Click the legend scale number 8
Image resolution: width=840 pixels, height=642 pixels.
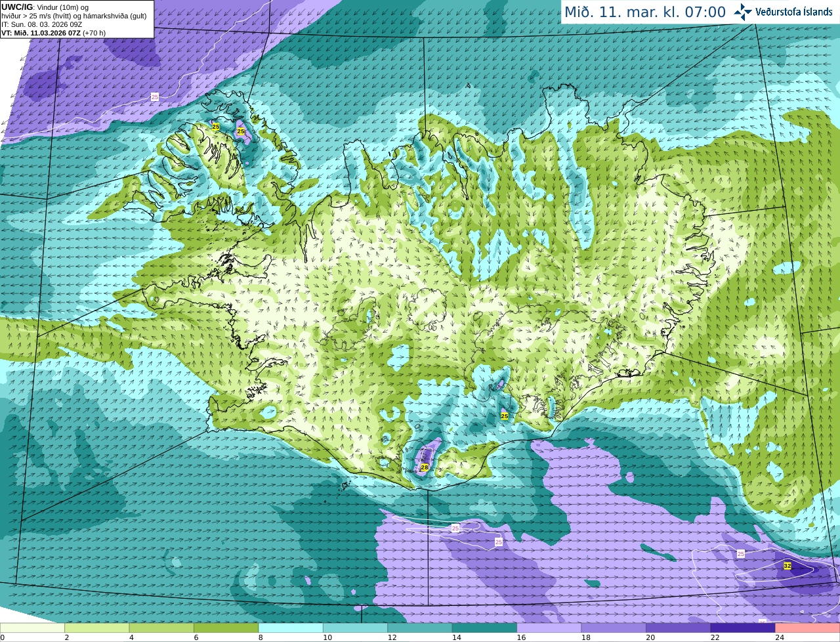(x=261, y=637)
